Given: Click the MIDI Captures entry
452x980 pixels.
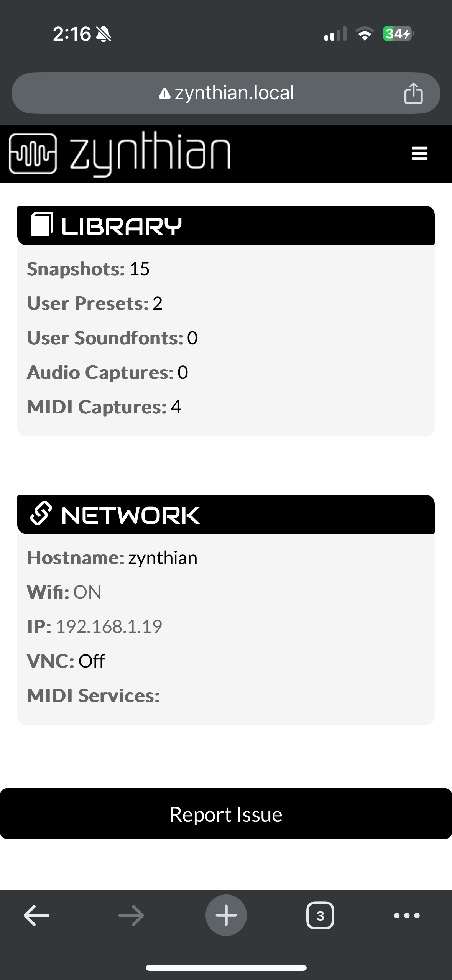Looking at the screenshot, I should click(x=104, y=407).
